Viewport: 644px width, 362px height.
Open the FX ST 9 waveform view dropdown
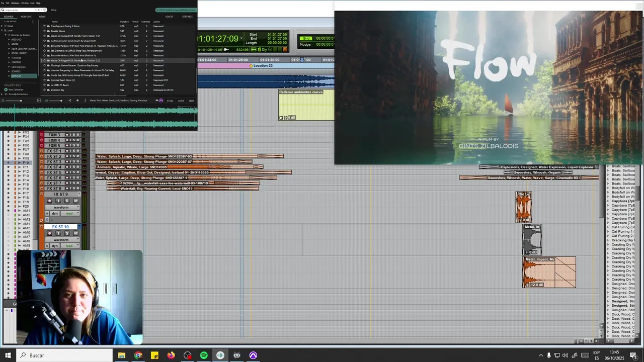(x=62, y=207)
